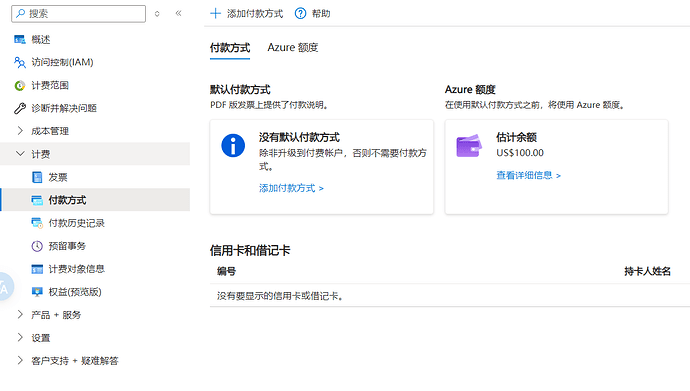Image resolution: width=690 pixels, height=391 pixels.
Task: Click the purple wallet icon
Action: 469,146
